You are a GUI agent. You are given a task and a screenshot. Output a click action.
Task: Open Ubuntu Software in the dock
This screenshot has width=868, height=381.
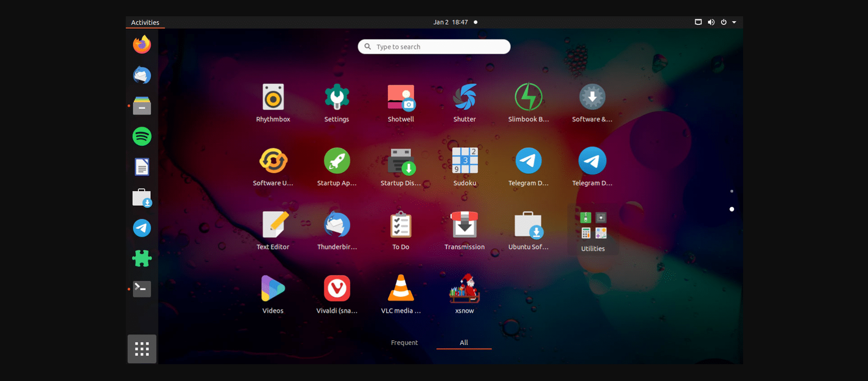tap(142, 198)
